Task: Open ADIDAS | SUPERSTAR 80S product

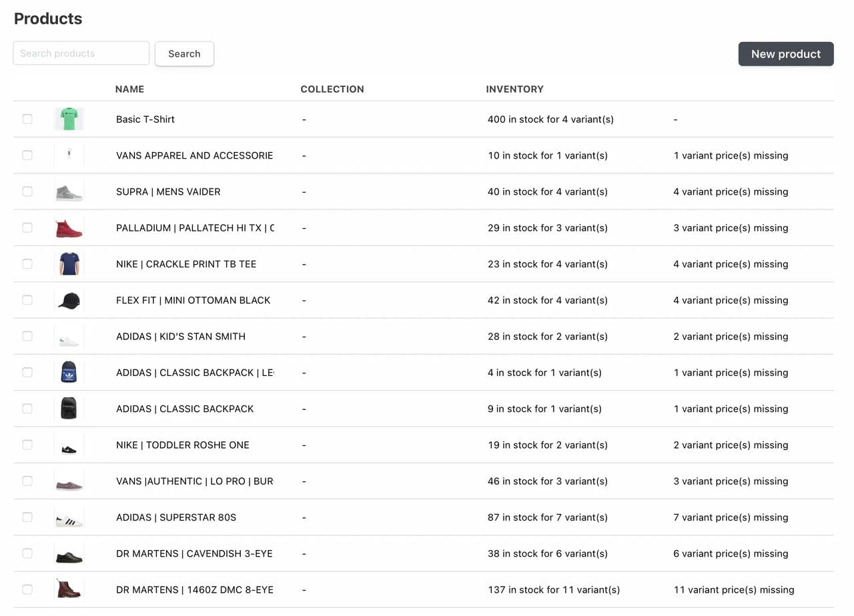Action: point(176,517)
